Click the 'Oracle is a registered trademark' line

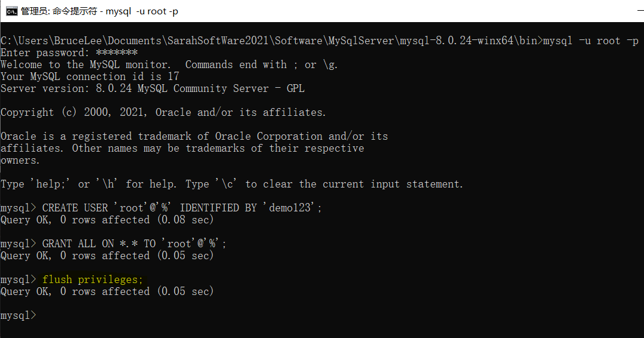click(194, 136)
